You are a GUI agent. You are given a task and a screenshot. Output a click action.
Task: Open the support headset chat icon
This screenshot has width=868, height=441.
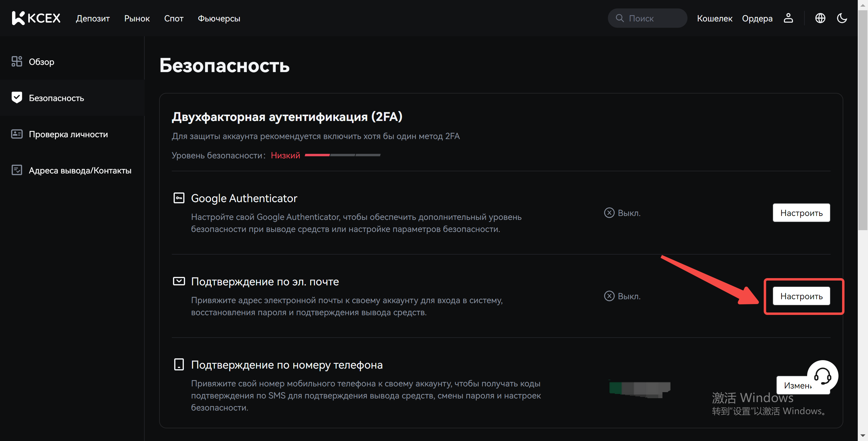click(822, 376)
